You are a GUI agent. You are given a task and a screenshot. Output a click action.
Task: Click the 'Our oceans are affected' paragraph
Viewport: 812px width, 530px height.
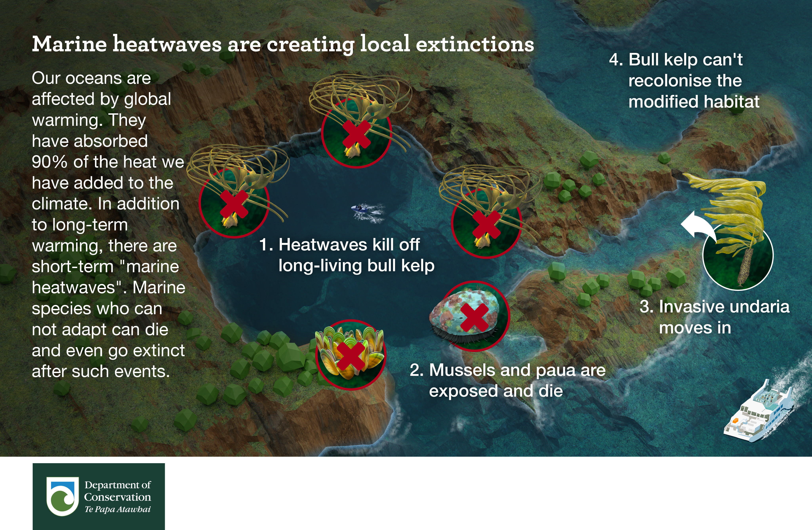[109, 224]
